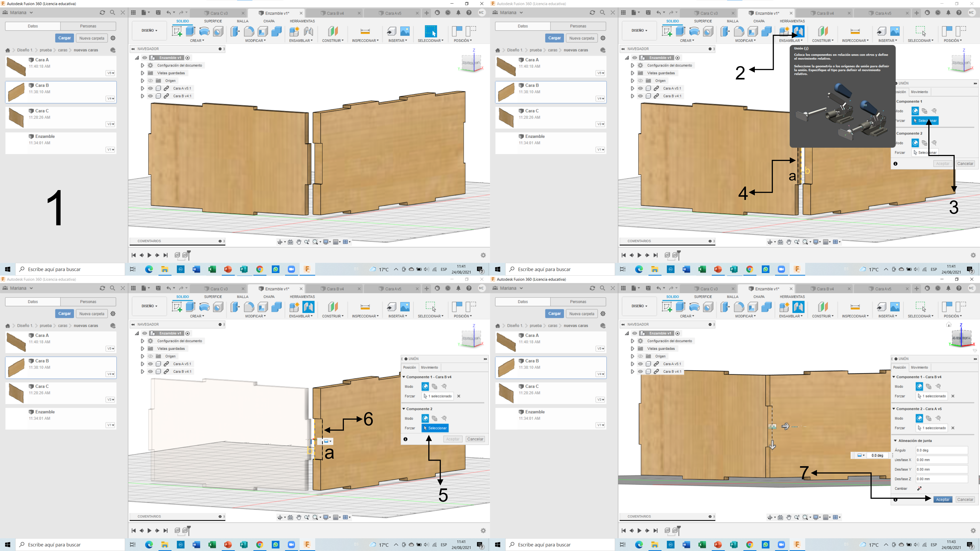This screenshot has width=980, height=551.
Task: Click the enabled blue Aceptar button
Action: coord(943,500)
